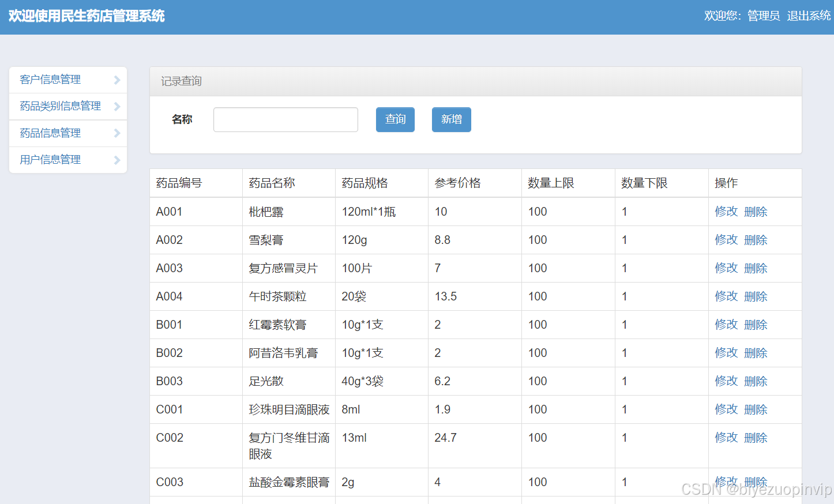The height and width of the screenshot is (504, 834).
Task: Select the 40g*3袋 spec cell
Action: tap(382, 381)
